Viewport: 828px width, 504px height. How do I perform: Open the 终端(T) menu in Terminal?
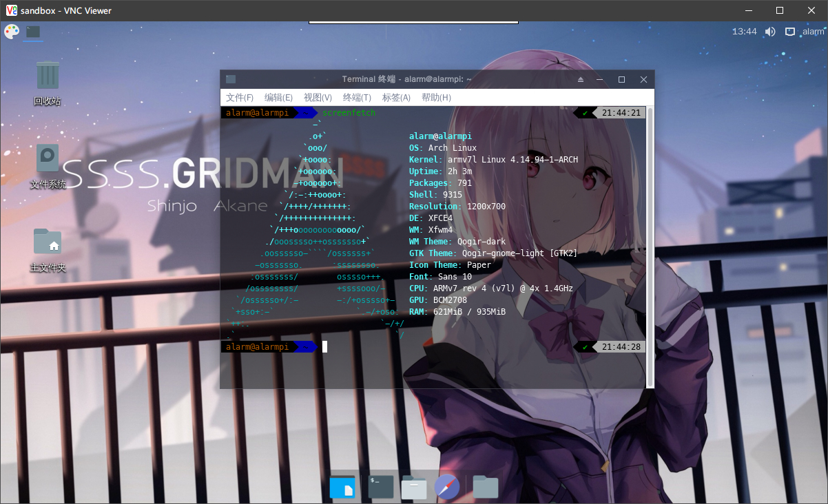point(357,98)
